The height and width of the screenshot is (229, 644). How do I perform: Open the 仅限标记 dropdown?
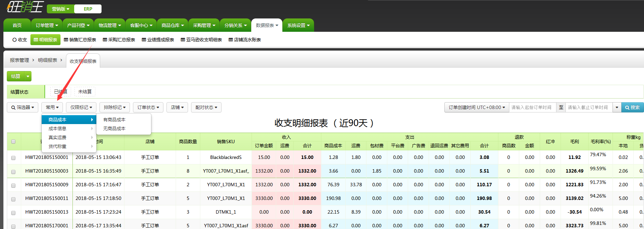(81, 107)
